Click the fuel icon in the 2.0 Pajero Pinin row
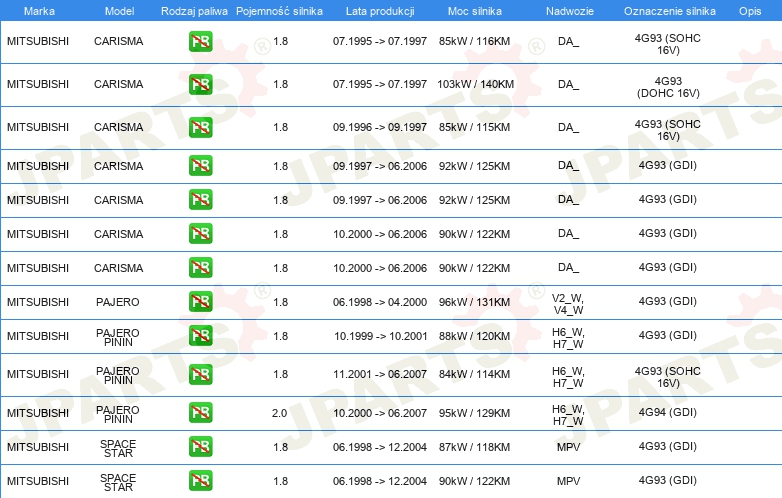 (200, 412)
